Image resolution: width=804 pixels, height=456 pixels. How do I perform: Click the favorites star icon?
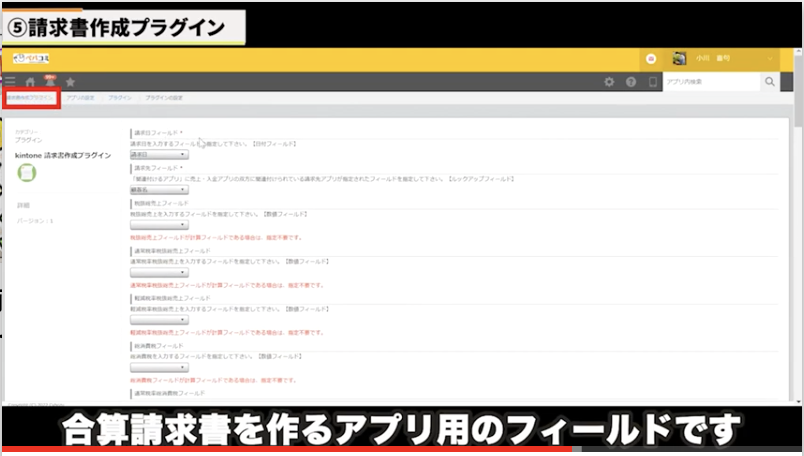(70, 82)
